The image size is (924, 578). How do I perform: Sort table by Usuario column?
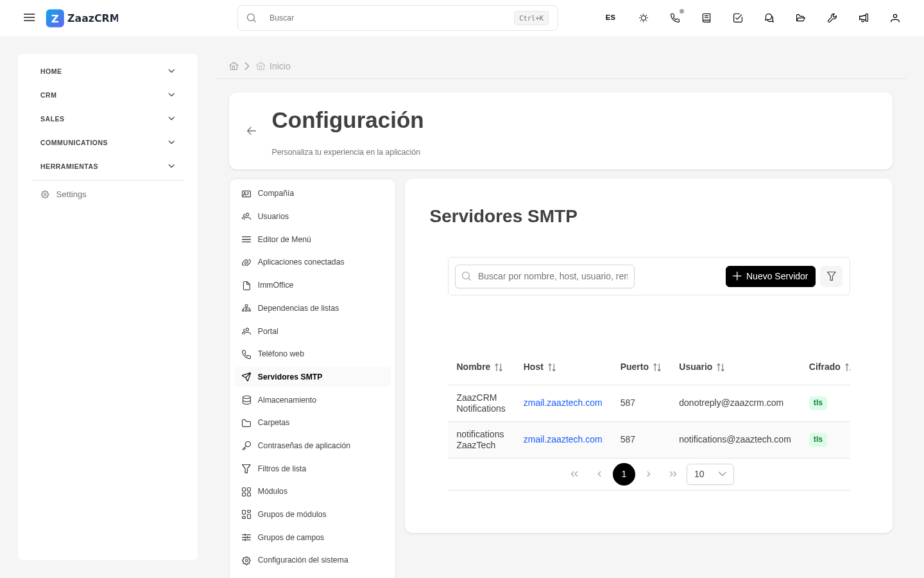click(x=721, y=367)
